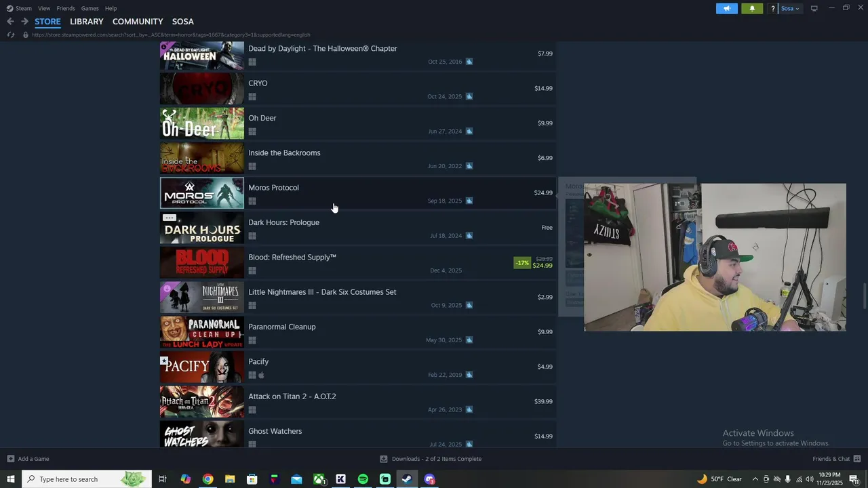Screen dimensions: 868x488
Task: Click the taskbar clock showing 10:29 PM
Action: pyautogui.click(x=830, y=479)
